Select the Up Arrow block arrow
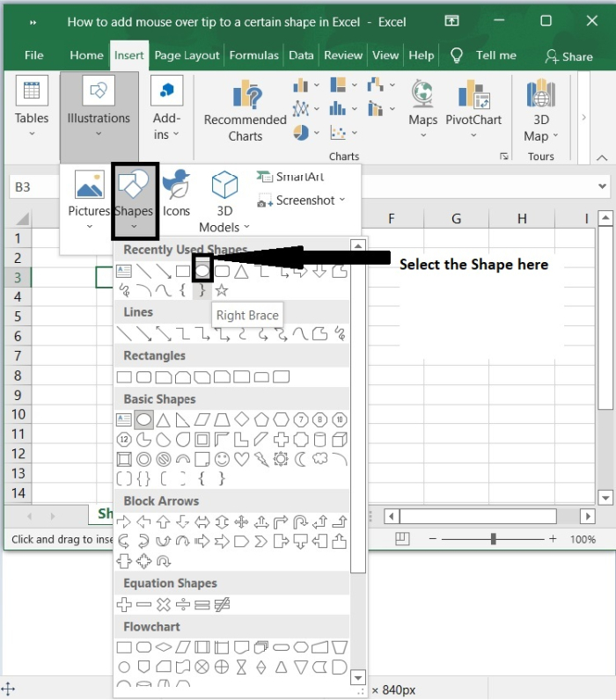The height and width of the screenshot is (700, 616). [x=164, y=521]
